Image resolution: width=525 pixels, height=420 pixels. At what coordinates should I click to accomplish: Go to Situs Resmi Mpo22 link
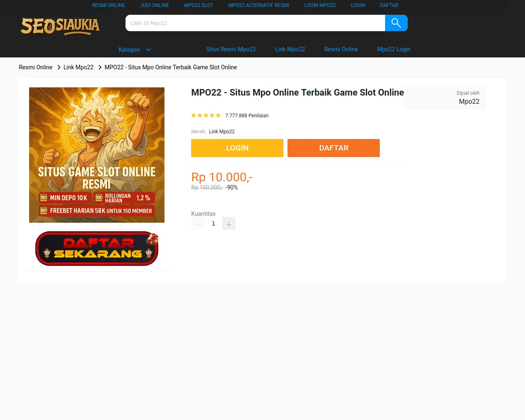[x=231, y=49]
